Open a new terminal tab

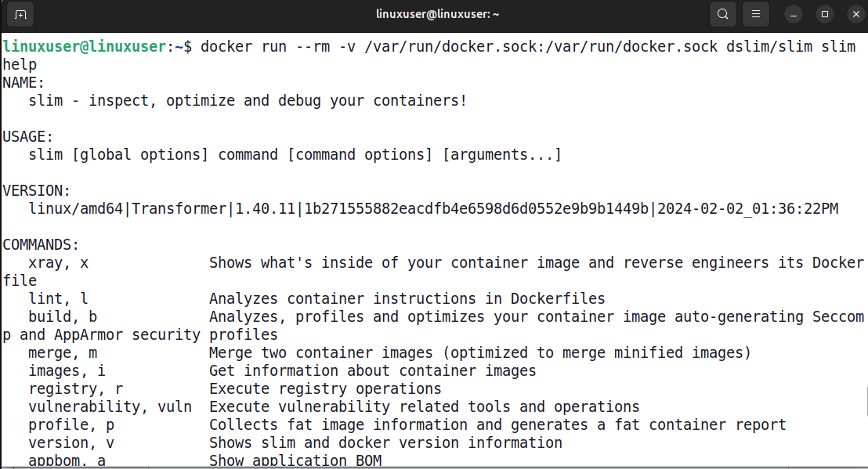[x=20, y=14]
